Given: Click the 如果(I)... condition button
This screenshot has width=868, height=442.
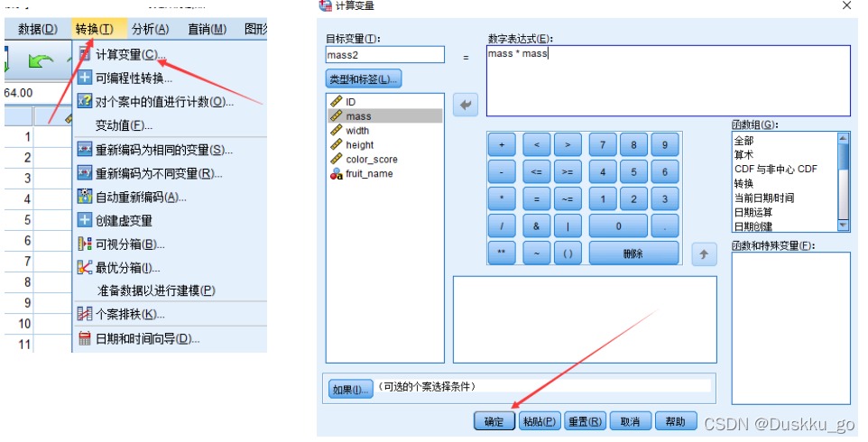Looking at the screenshot, I should tap(351, 390).
